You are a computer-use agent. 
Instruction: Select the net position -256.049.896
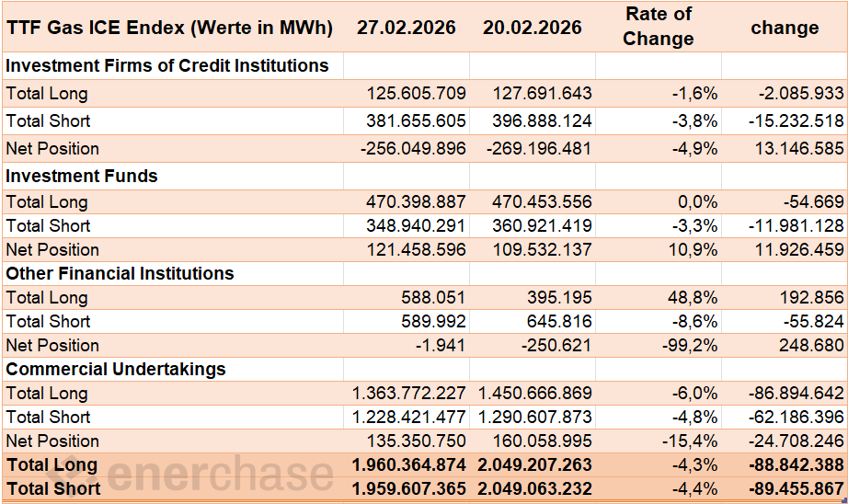coord(413,148)
